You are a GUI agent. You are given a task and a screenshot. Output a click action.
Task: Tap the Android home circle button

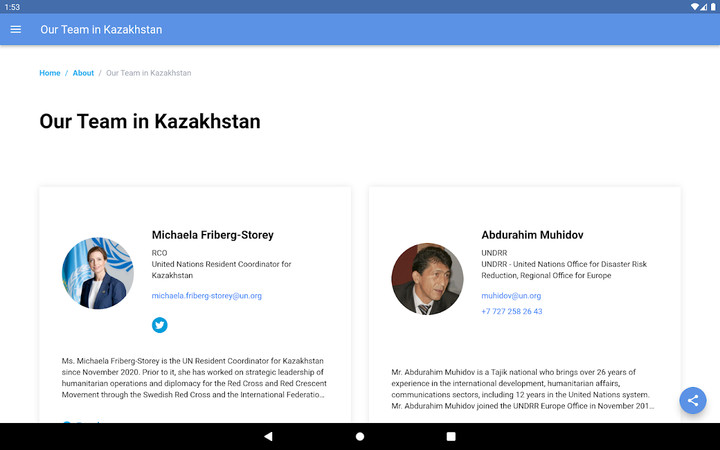360,436
